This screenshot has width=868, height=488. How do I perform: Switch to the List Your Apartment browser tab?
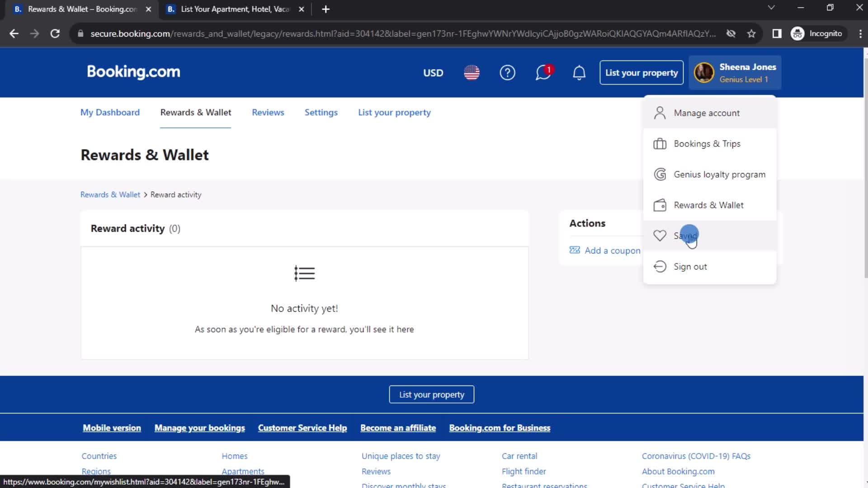[234, 9]
